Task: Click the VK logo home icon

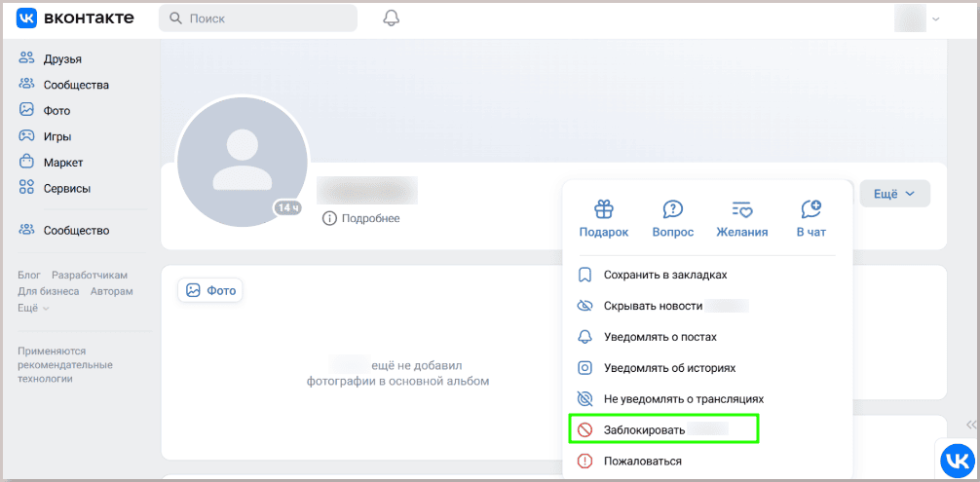Action: point(26,19)
